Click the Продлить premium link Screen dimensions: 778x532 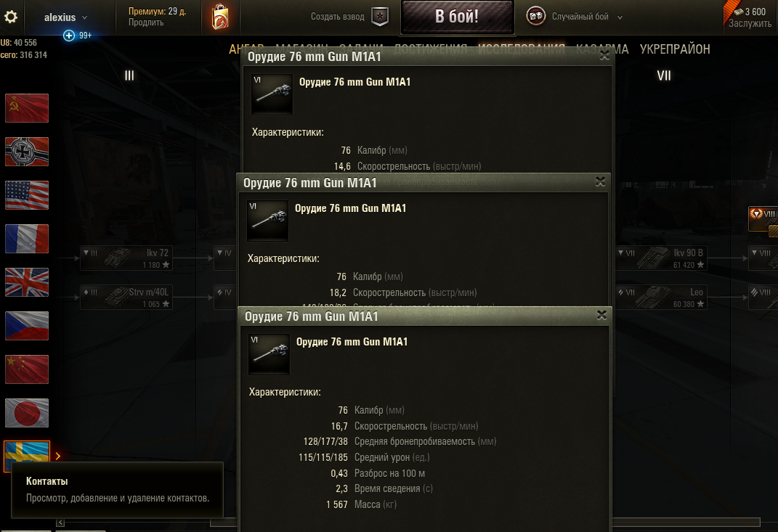point(146,22)
